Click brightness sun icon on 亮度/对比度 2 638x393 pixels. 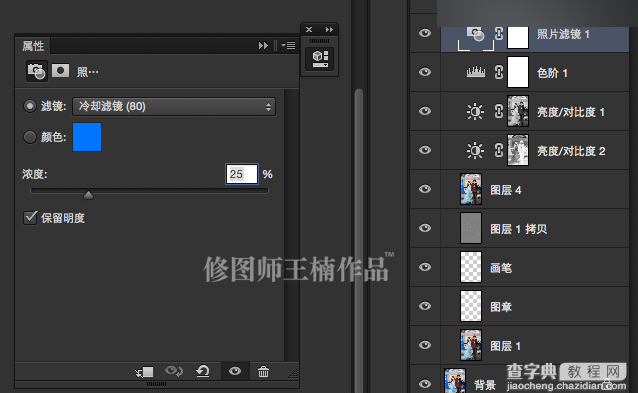475,150
